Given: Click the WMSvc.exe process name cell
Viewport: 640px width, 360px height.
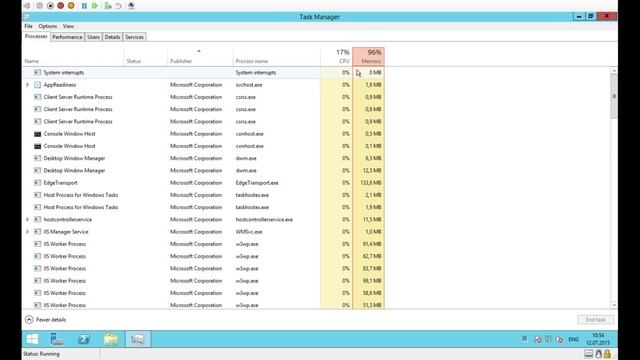Looking at the screenshot, I should 249,232.
